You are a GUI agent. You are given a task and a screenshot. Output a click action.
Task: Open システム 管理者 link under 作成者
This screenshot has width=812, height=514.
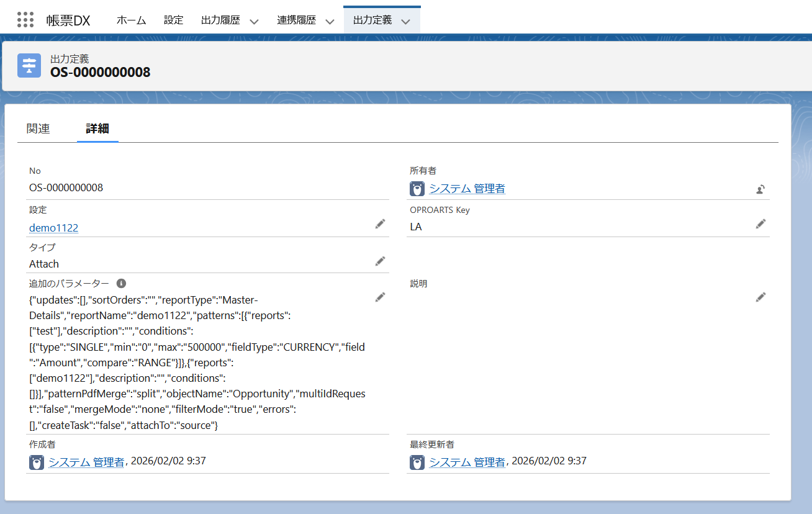pyautogui.click(x=86, y=462)
